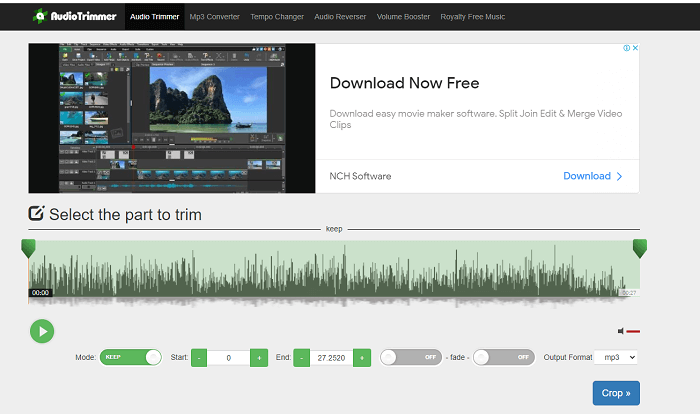Screen dimensions: 700x414
Task: Click the left green trim handle
Action: click(28, 248)
